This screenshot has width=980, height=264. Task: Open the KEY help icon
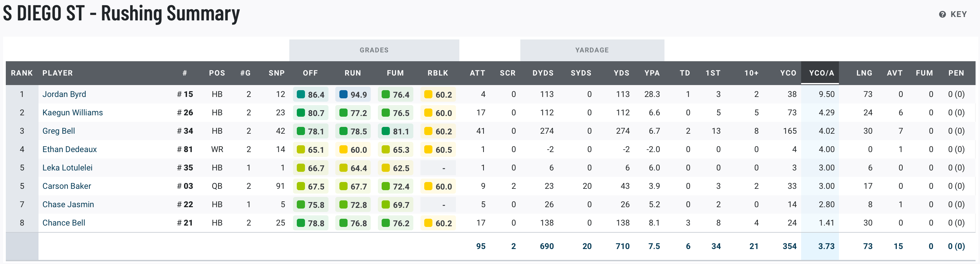(942, 14)
